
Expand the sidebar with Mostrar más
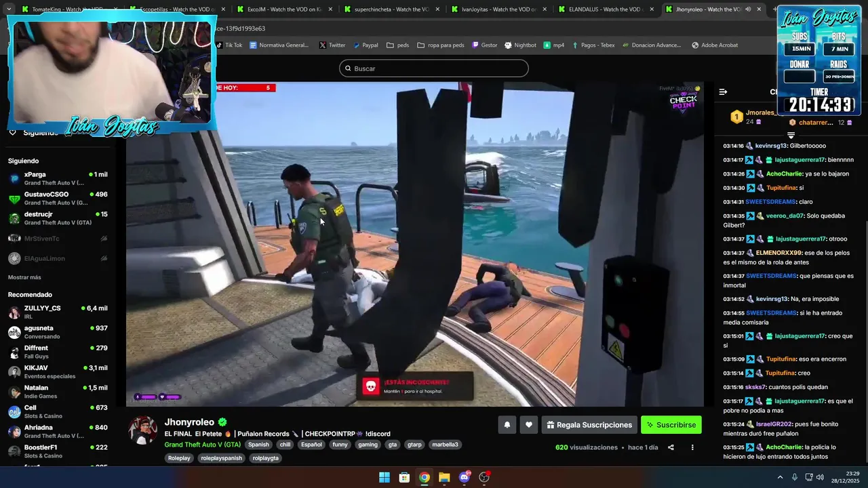(24, 277)
